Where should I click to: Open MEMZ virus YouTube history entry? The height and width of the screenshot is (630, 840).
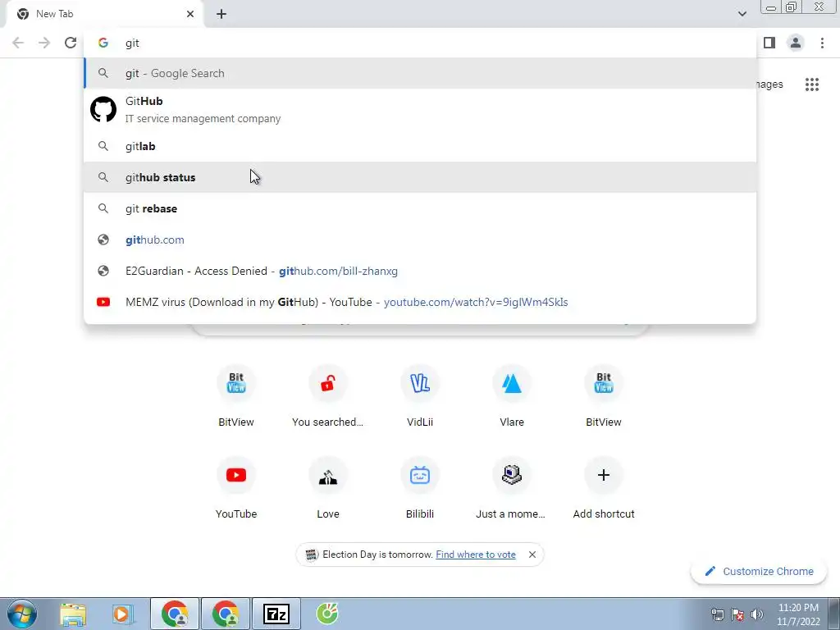pos(420,302)
